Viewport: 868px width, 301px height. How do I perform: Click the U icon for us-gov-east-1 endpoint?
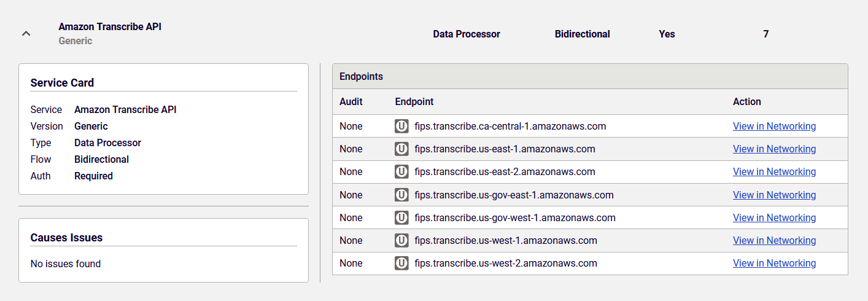(401, 195)
